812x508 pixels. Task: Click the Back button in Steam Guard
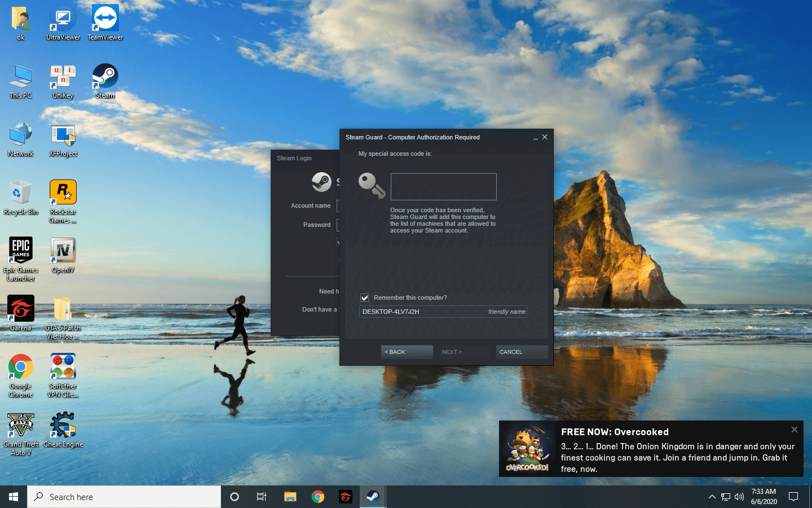(x=407, y=352)
